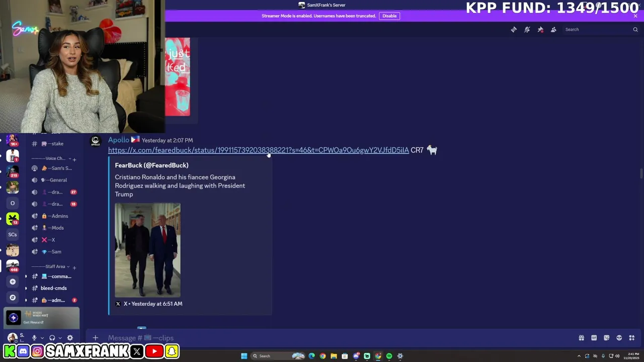Open User Settings gear
Screen dimensions: 644x362
pos(70,338)
